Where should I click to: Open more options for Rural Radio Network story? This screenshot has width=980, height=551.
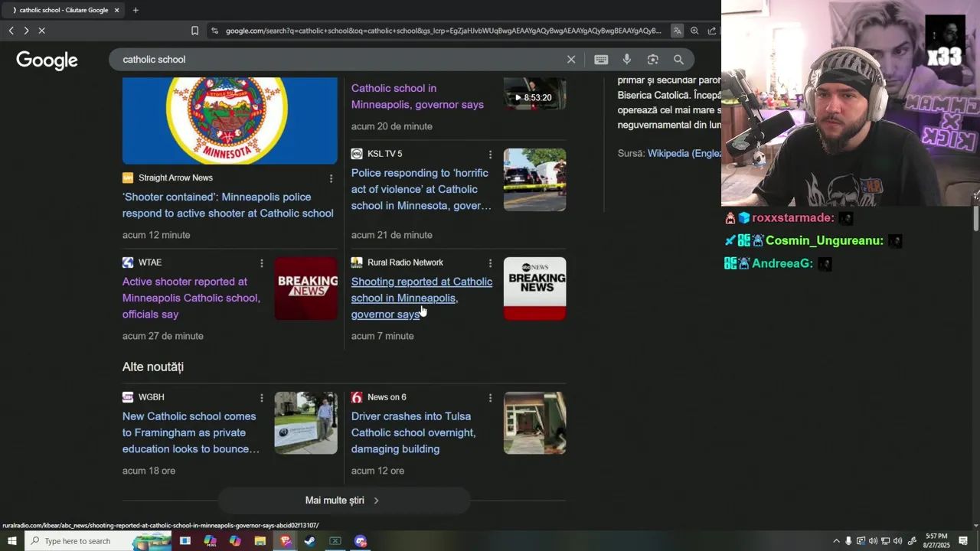490,263
